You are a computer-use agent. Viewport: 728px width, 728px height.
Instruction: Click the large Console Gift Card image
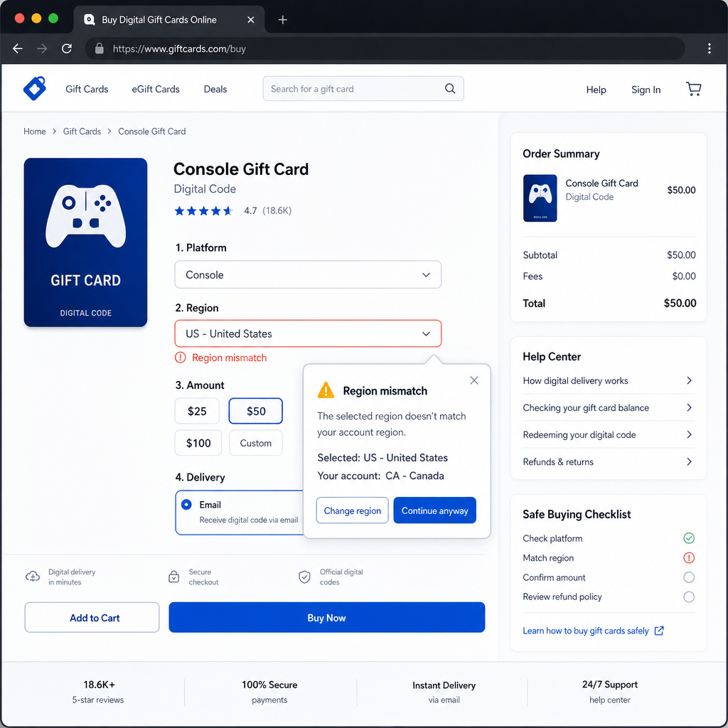(85, 242)
